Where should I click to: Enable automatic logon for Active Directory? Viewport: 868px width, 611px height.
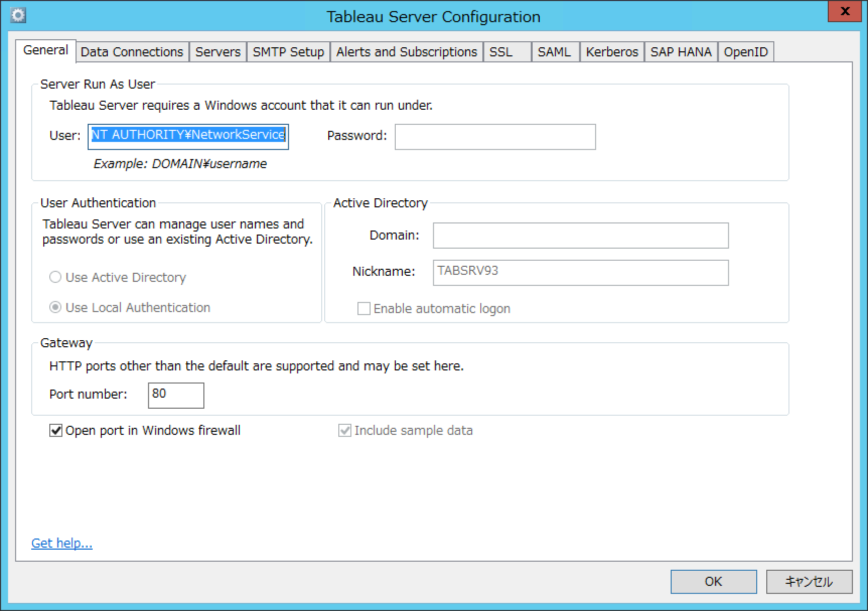click(x=364, y=309)
